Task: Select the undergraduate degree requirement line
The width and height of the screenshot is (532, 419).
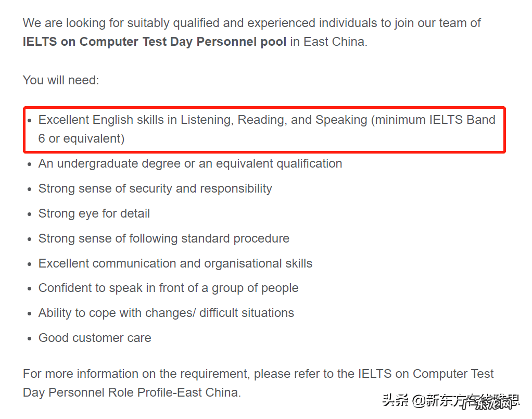Action: (x=190, y=163)
